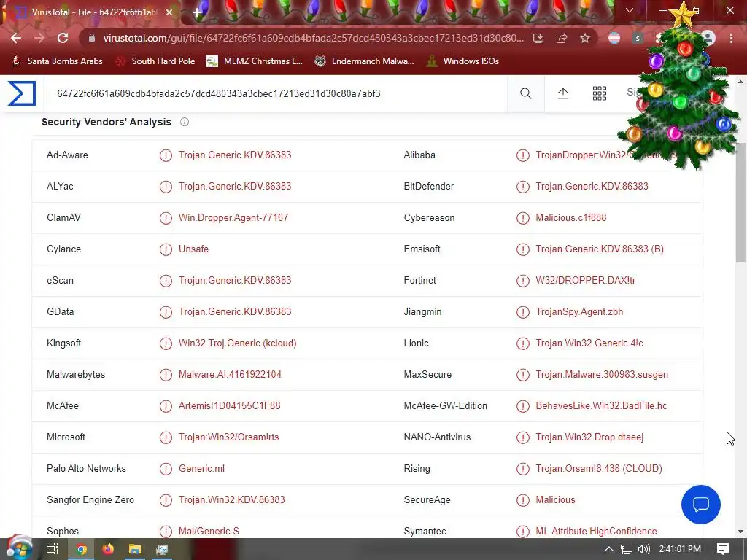Open tab search dropdown chevron

[x=630, y=10]
